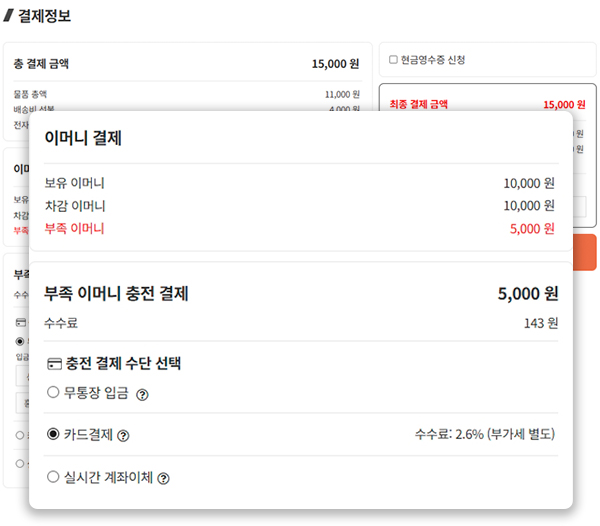The height and width of the screenshot is (526, 600).
Task: Check the 현금영수증 신청 checkbox
Action: click(x=393, y=60)
